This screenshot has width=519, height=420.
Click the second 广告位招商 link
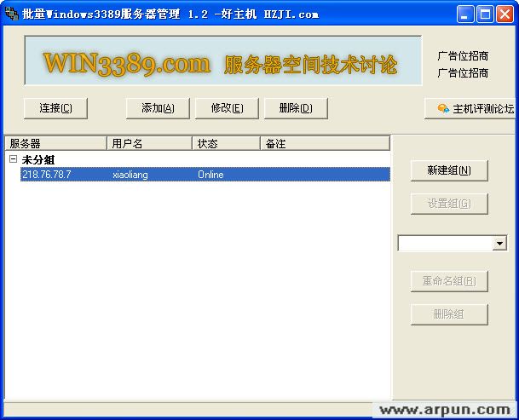coord(463,73)
